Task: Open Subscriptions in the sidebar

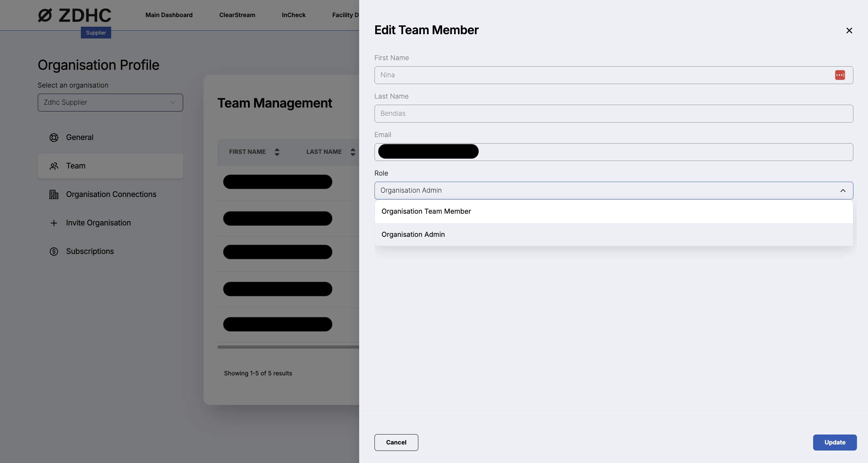Action: pyautogui.click(x=110, y=251)
